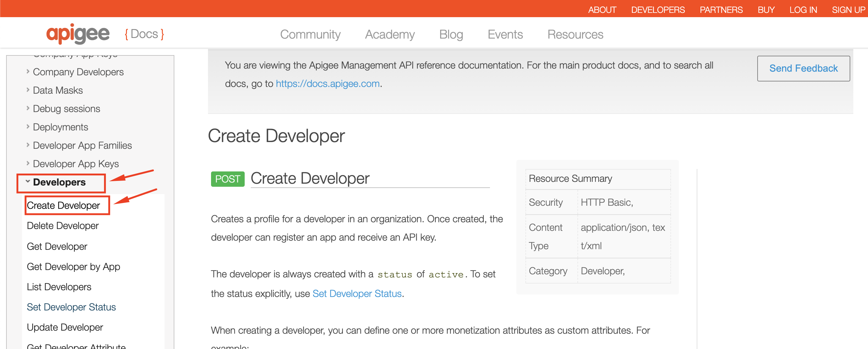Click the Content Type row label
Image resolution: width=868 pixels, height=349 pixels.
tap(546, 237)
